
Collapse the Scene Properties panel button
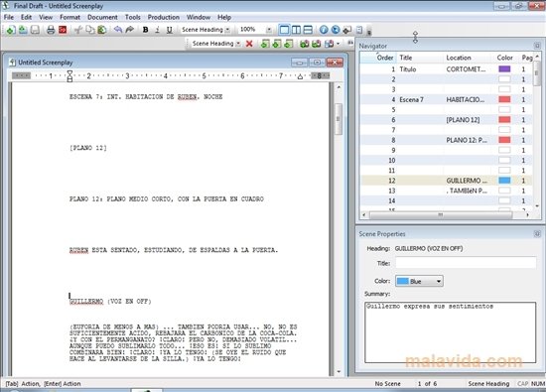[x=537, y=234]
